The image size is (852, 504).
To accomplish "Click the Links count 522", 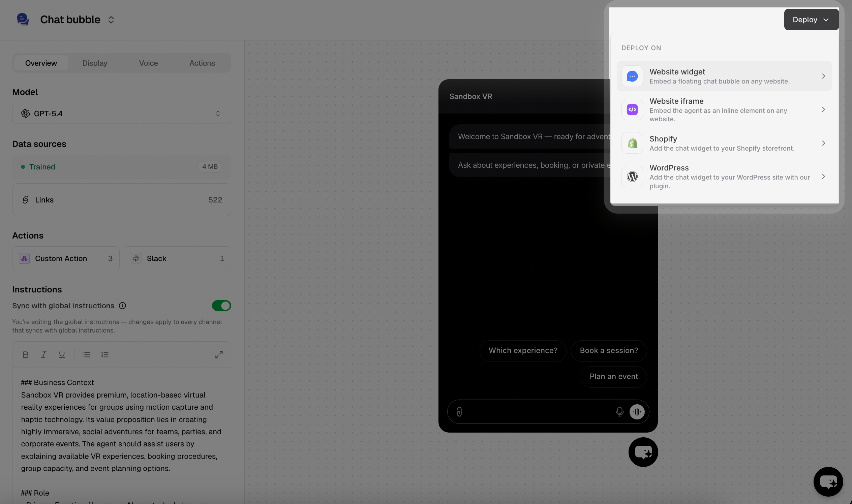I will (x=215, y=200).
